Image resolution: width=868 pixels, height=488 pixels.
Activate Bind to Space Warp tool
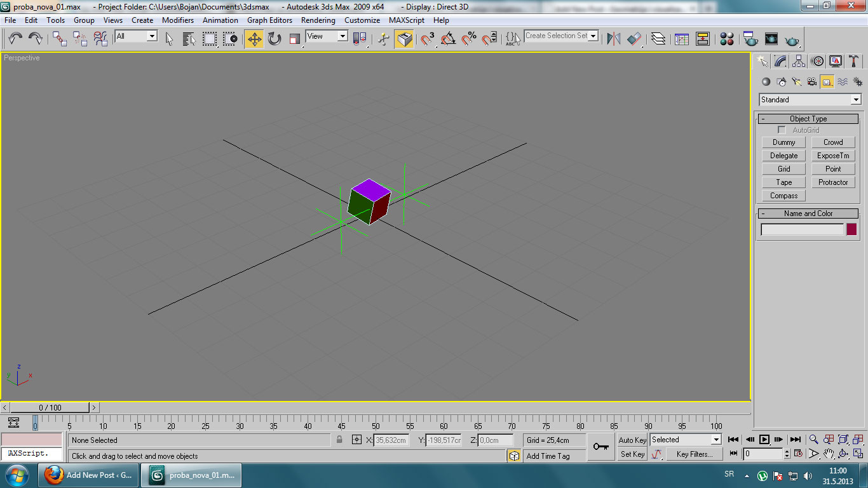pyautogui.click(x=100, y=39)
